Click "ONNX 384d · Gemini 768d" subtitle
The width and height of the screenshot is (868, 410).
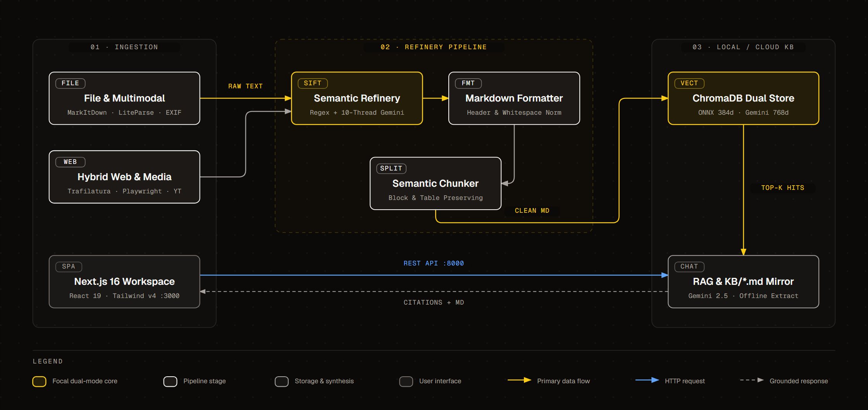point(743,113)
